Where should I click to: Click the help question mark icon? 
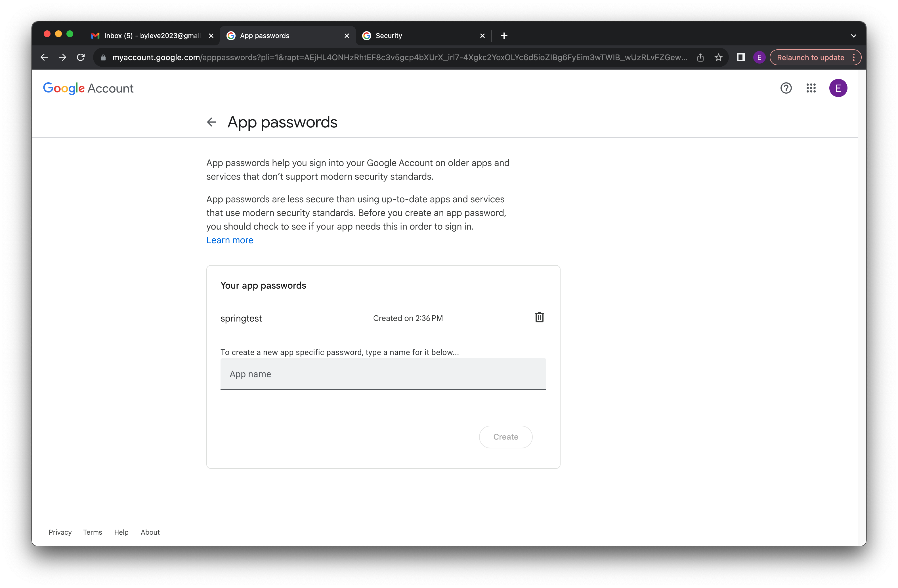(x=786, y=88)
